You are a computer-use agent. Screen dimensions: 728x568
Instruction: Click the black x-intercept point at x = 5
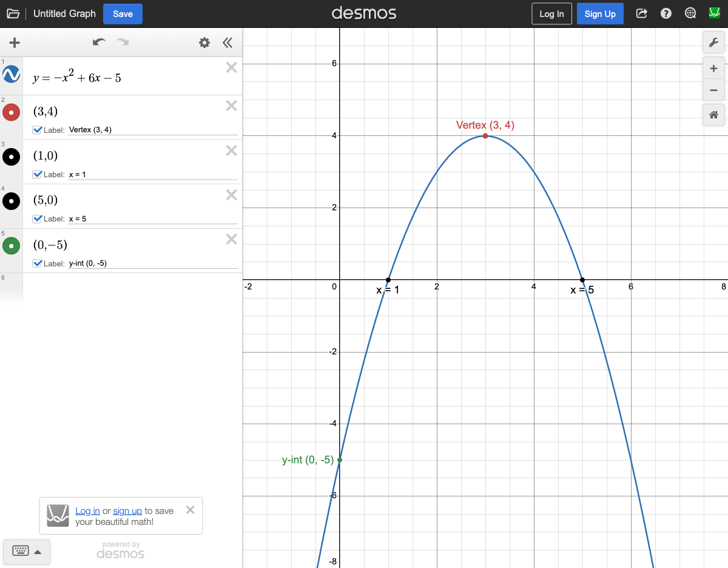click(582, 280)
